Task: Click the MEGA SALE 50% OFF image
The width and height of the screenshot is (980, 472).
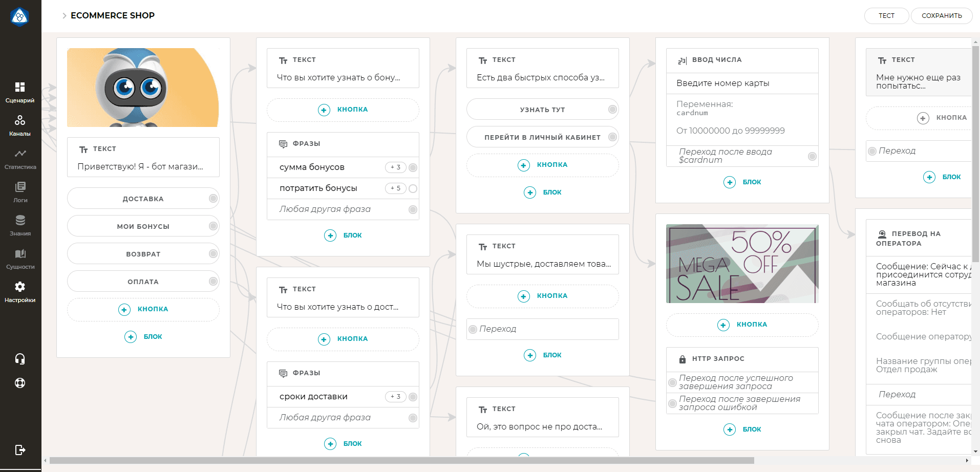Action: tap(742, 264)
